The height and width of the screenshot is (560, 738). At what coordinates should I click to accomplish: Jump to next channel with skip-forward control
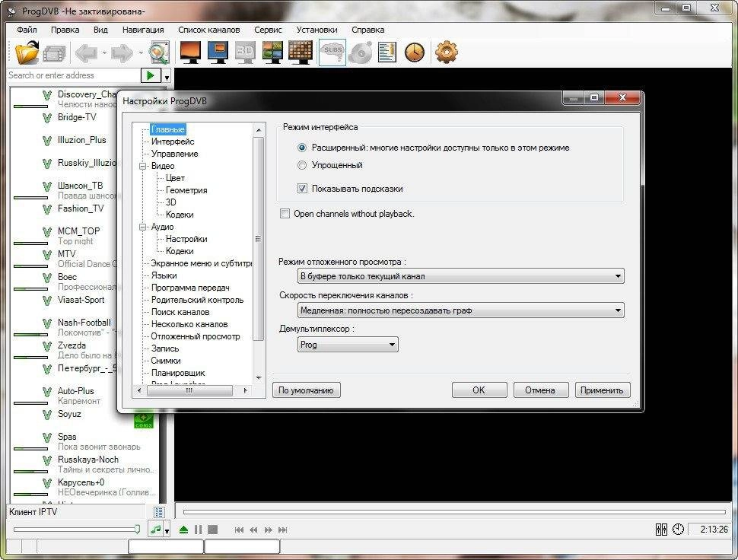click(x=283, y=530)
